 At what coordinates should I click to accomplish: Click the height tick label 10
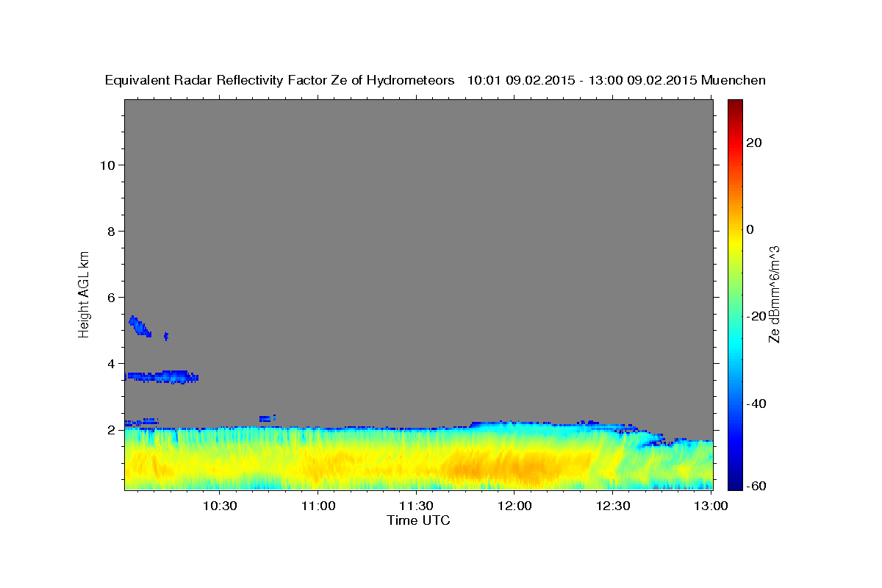click(x=107, y=165)
